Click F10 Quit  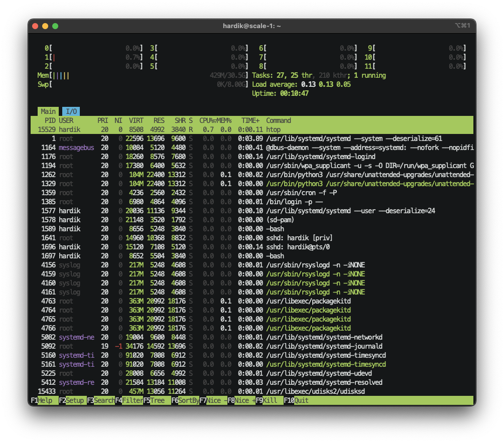tap(296, 400)
